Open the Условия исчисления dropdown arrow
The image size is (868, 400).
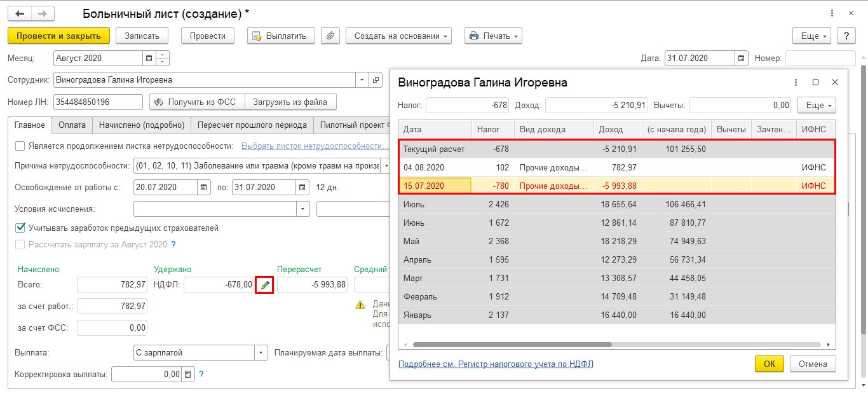tap(302, 209)
